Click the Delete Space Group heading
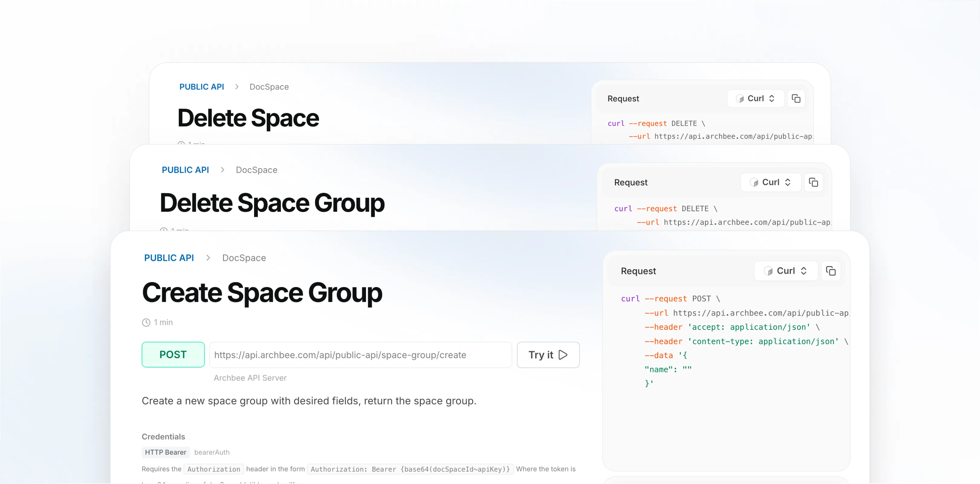The image size is (980, 484). point(272,203)
